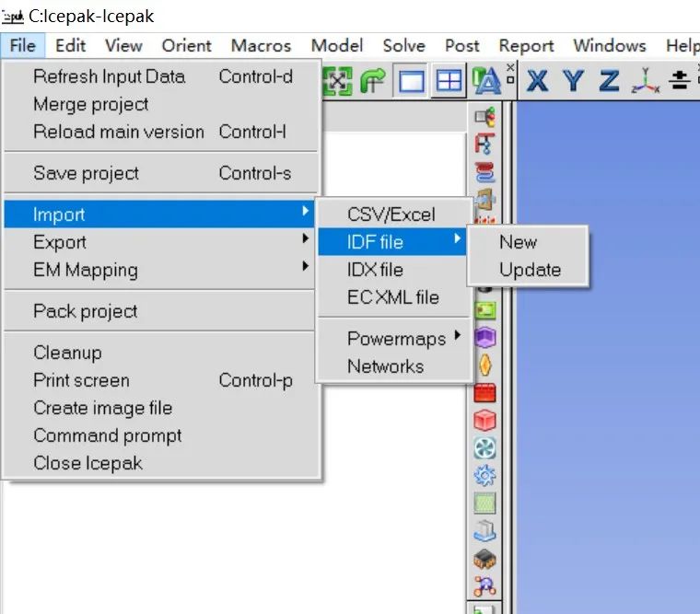Viewport: 700px width, 614px height.
Task: Click the yellow diamond plate icon
Action: 485,365
